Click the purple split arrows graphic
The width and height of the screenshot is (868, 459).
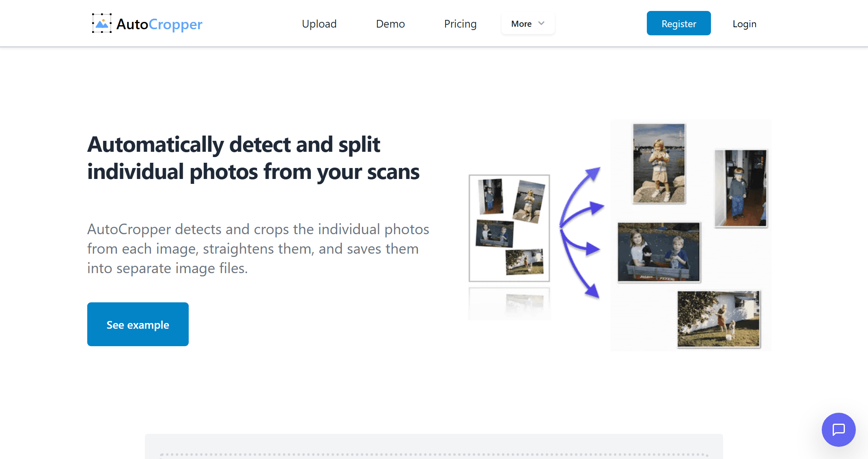580,231
